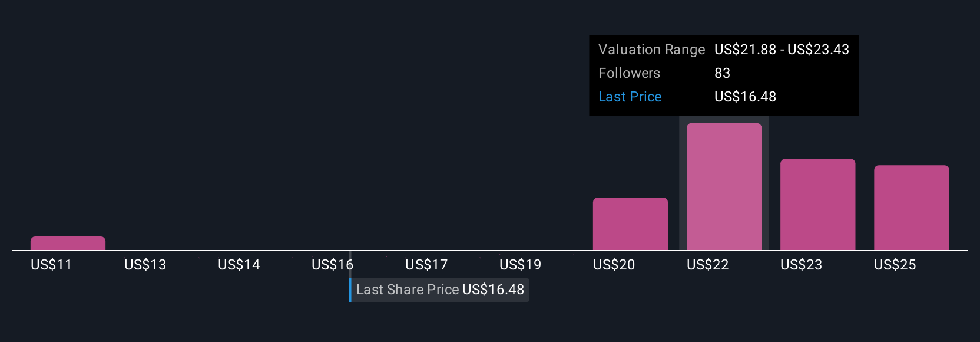Click the Last Price link in tooltip

[x=630, y=97]
